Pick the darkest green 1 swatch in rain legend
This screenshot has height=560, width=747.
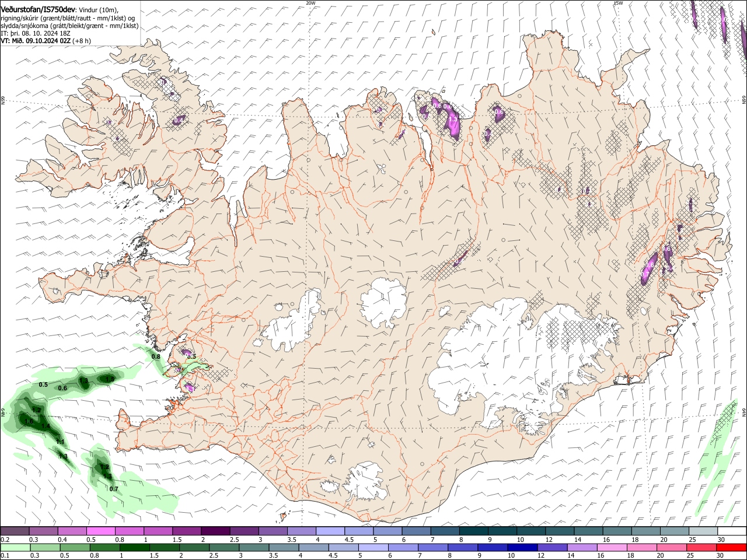(x=135, y=547)
